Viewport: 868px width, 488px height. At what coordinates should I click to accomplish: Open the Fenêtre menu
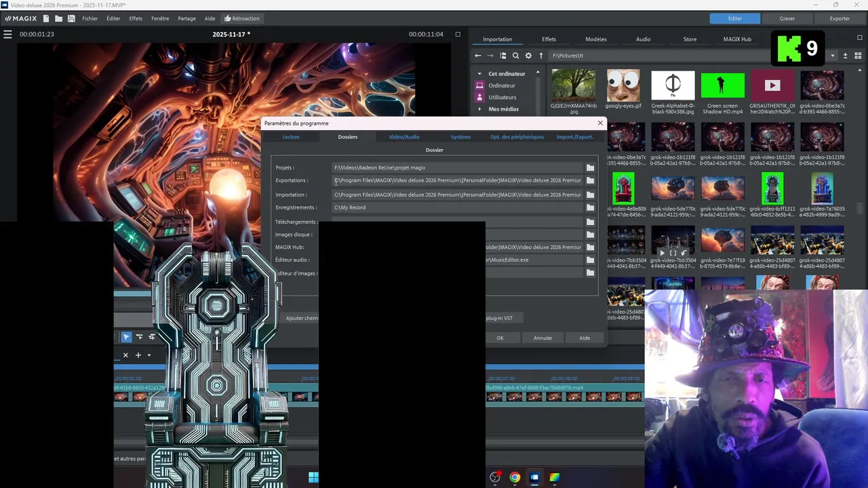point(160,18)
